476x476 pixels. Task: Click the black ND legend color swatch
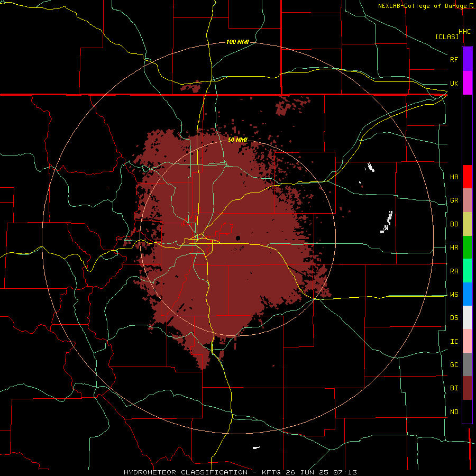point(467,411)
